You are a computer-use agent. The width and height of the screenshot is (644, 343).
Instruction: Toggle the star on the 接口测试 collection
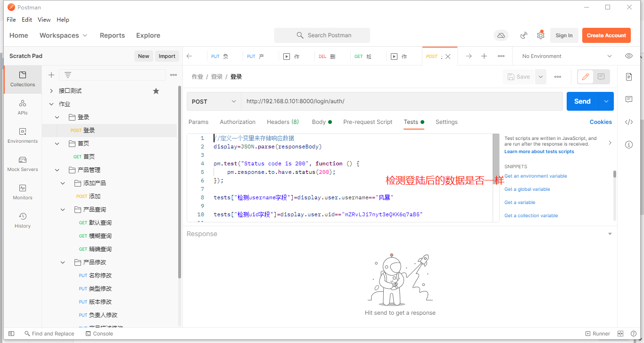pyautogui.click(x=156, y=91)
